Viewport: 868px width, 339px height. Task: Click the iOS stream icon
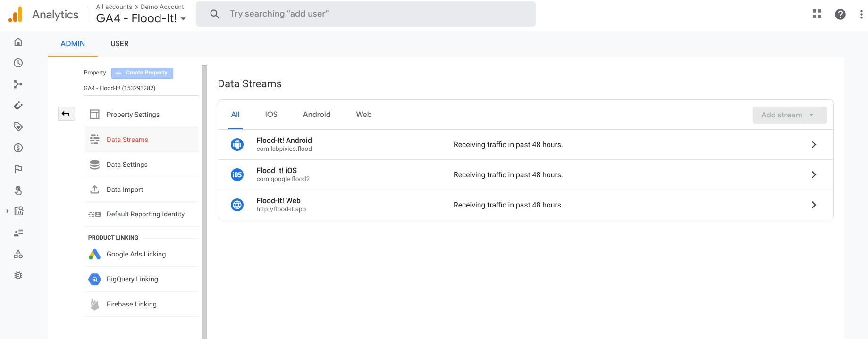coord(237,175)
